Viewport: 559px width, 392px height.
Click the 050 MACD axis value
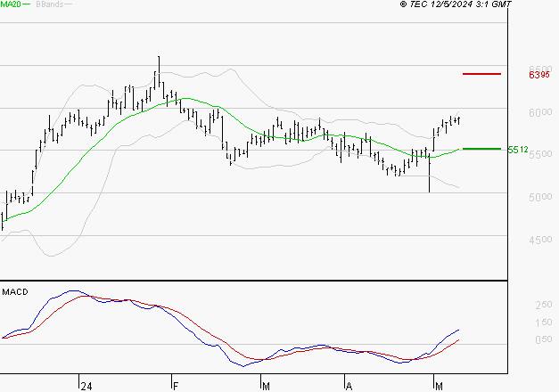coord(544,339)
